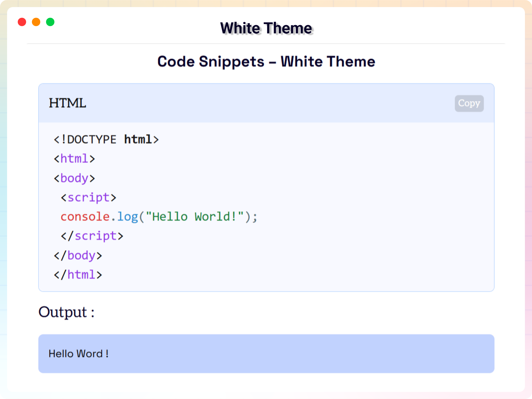The height and width of the screenshot is (399, 532).
Task: Click the HTML language label
Action: click(x=67, y=103)
